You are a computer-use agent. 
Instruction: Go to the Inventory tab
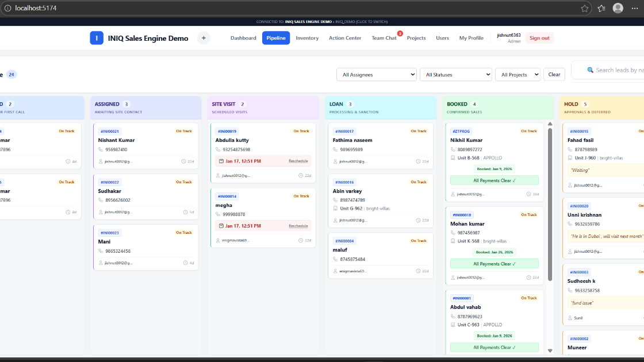point(307,38)
